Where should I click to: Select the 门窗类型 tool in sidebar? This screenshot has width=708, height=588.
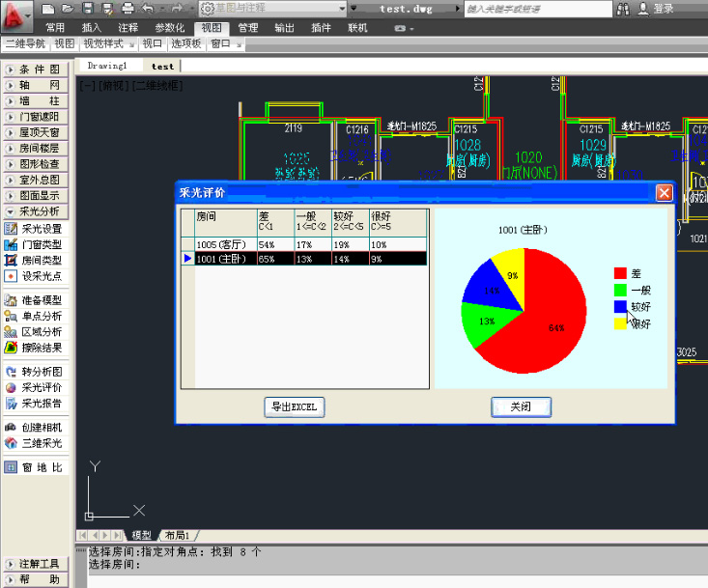[x=12, y=244]
